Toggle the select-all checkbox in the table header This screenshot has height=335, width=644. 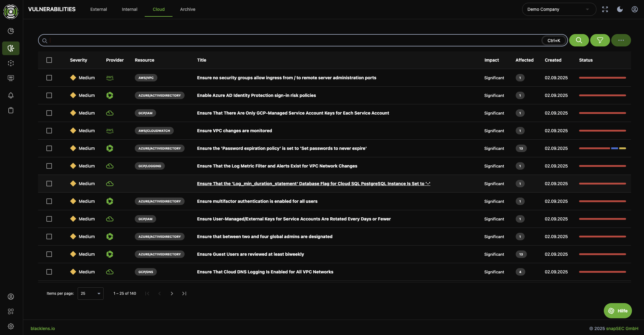(49, 60)
